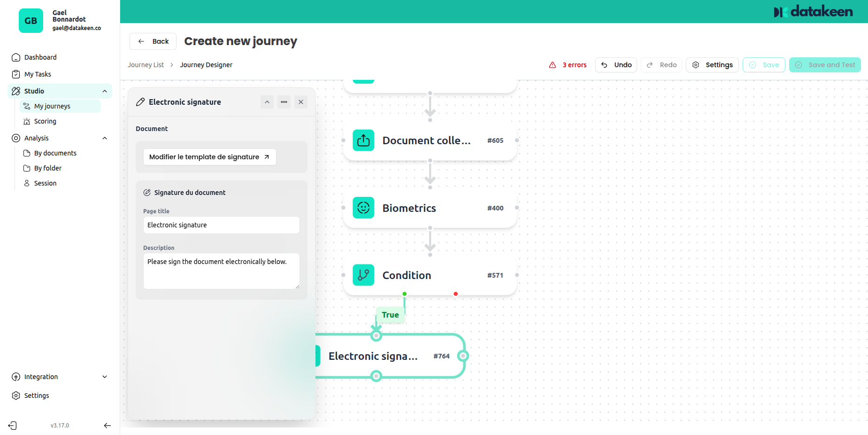The width and height of the screenshot is (868, 435).
Task: Collapse the sidebar with left arrow icon
Action: 108,426
